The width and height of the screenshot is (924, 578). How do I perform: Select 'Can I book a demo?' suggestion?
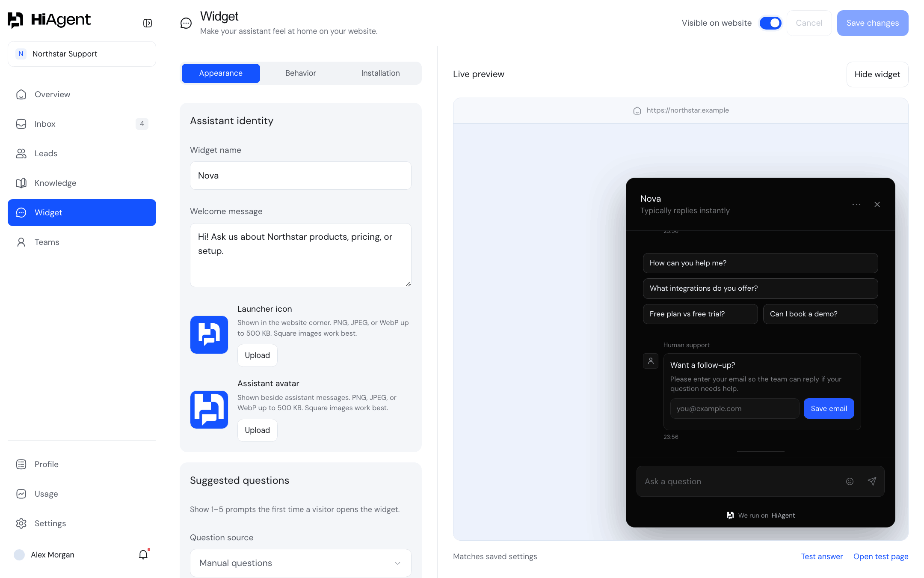coord(820,314)
